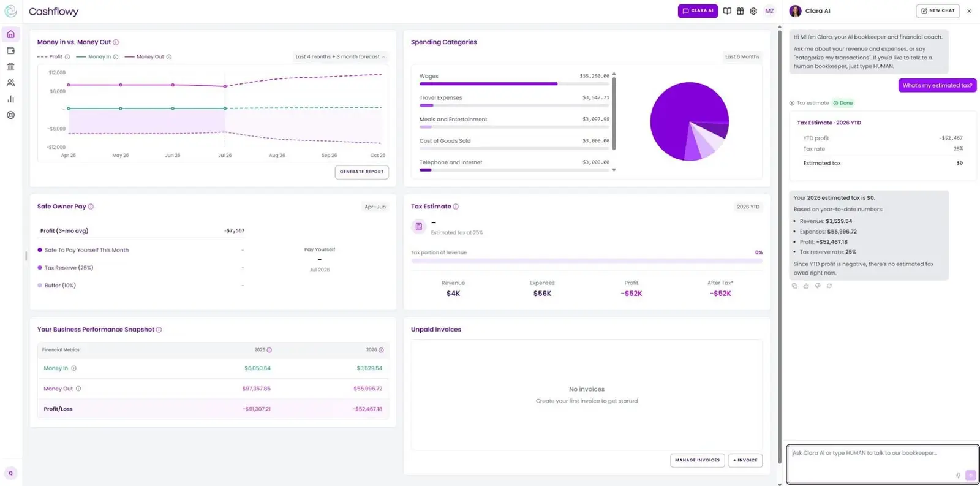Click the Ask Clara AI message input field
Screen dimensions: 980x486
coord(883,464)
